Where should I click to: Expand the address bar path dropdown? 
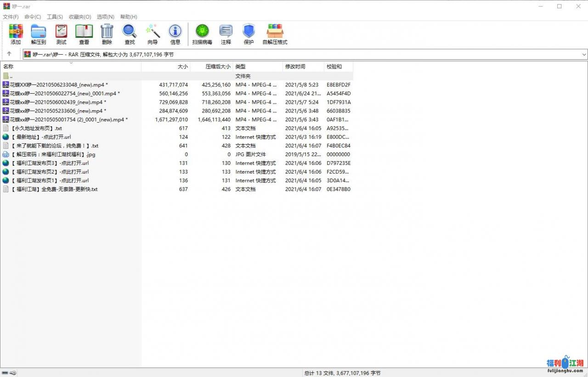click(584, 54)
